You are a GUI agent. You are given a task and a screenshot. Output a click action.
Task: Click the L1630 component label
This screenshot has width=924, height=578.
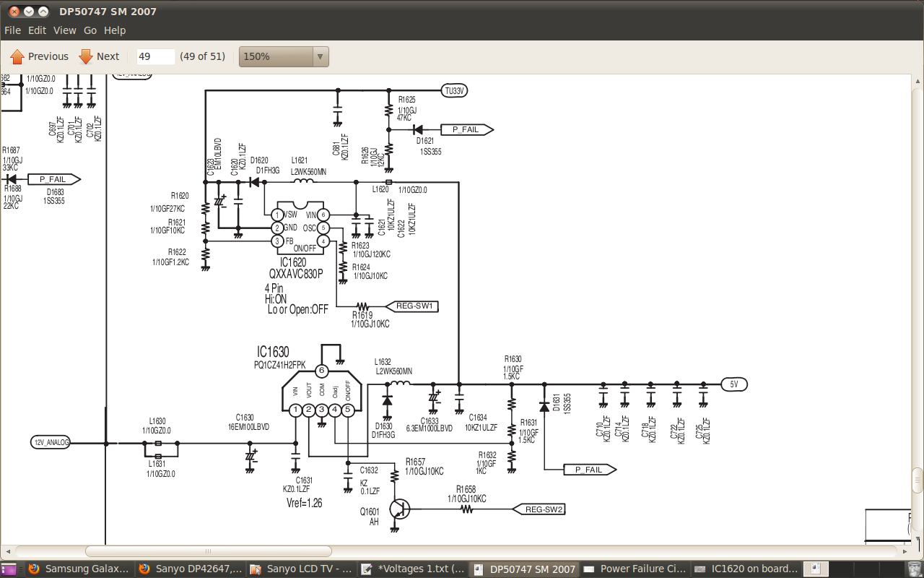157,420
